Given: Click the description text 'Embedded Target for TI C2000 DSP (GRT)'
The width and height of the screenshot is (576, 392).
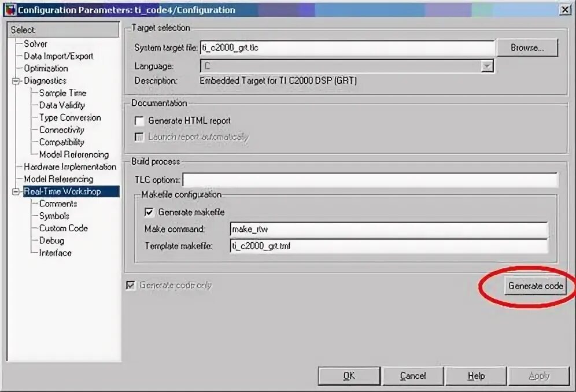Looking at the screenshot, I should [x=278, y=80].
